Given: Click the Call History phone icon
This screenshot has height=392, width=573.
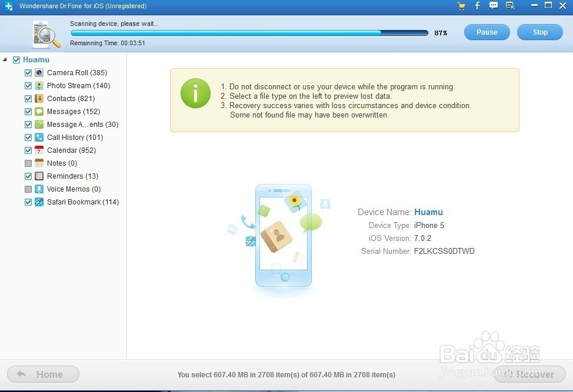Looking at the screenshot, I should tap(39, 138).
